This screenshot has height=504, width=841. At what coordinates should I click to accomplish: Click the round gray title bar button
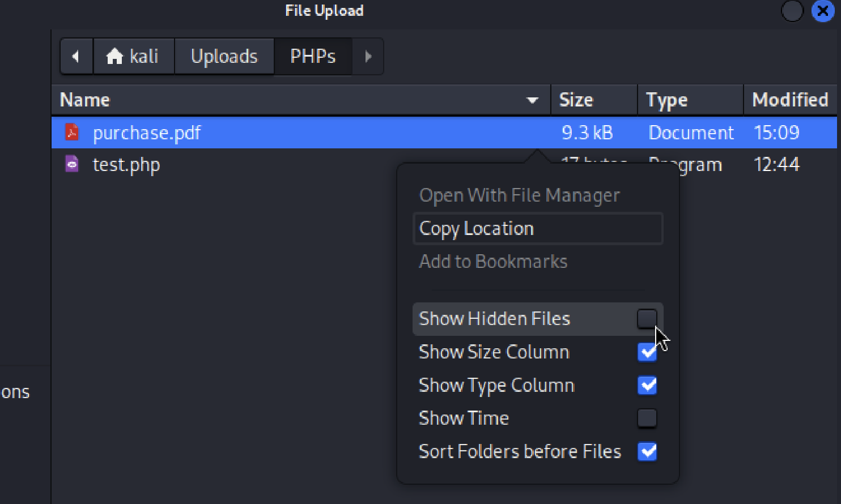pyautogui.click(x=792, y=11)
